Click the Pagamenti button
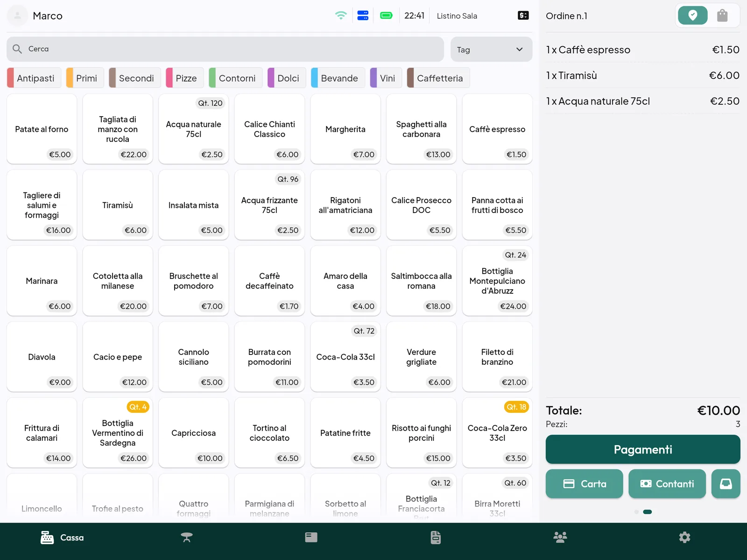The width and height of the screenshot is (747, 560). click(x=643, y=449)
